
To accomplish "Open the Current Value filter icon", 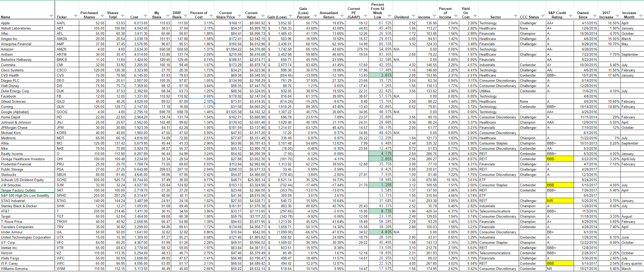I will click(263, 16).
